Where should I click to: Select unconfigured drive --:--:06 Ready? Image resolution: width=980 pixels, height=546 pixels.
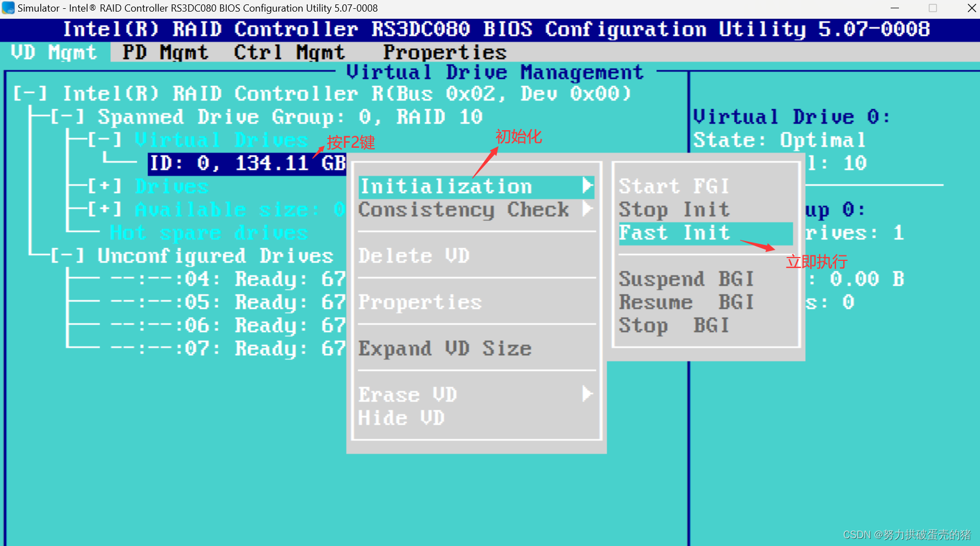[228, 325]
